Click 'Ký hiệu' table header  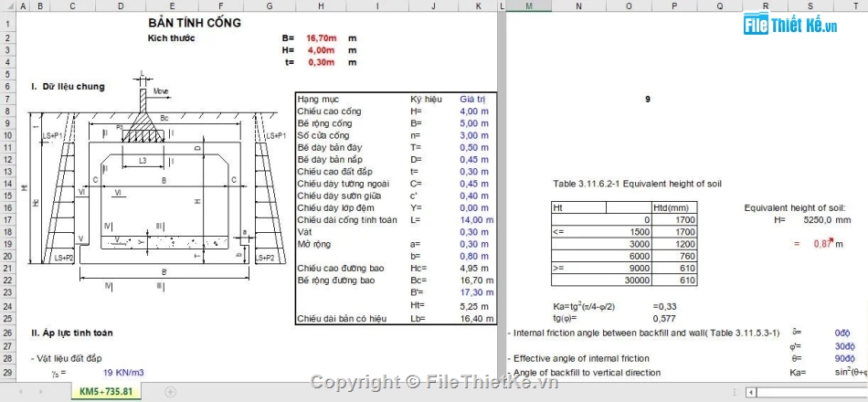[426, 99]
